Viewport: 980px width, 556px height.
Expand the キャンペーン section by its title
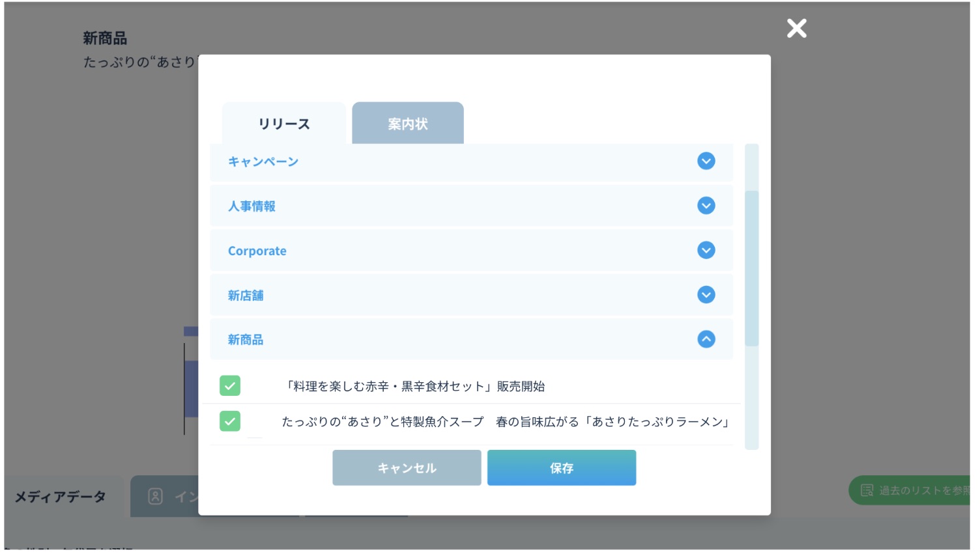pos(263,162)
